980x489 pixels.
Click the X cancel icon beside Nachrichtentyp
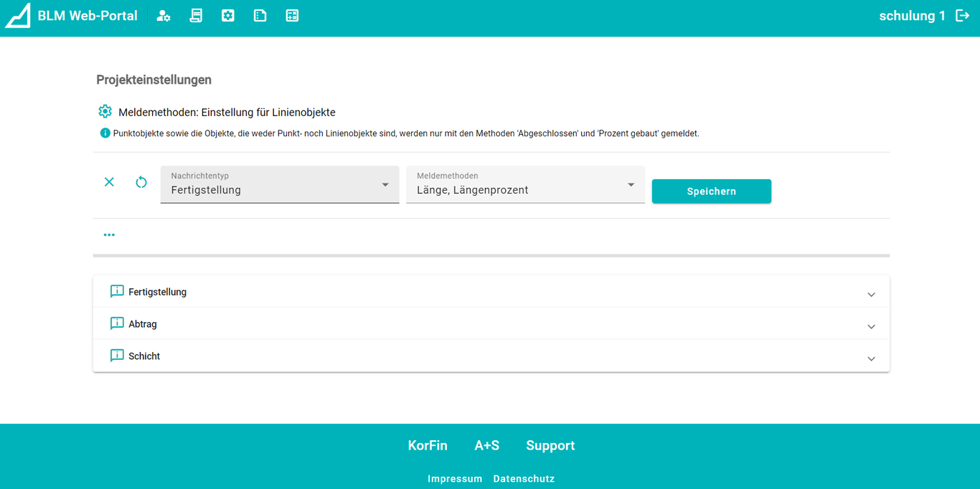pos(109,182)
